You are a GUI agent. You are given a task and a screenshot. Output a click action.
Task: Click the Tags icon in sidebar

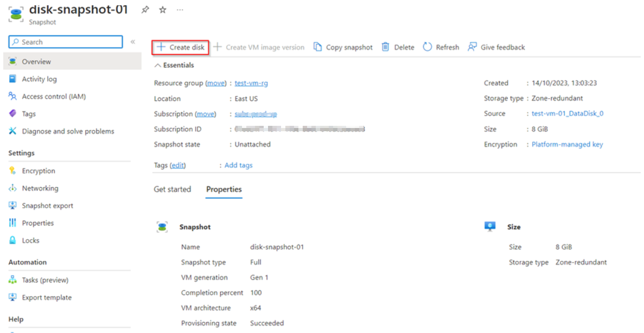pos(12,114)
